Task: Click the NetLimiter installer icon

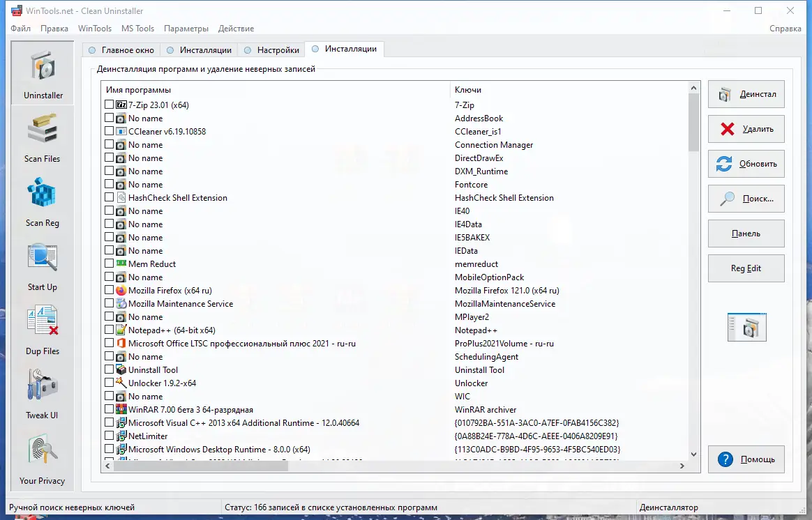Action: (x=121, y=436)
